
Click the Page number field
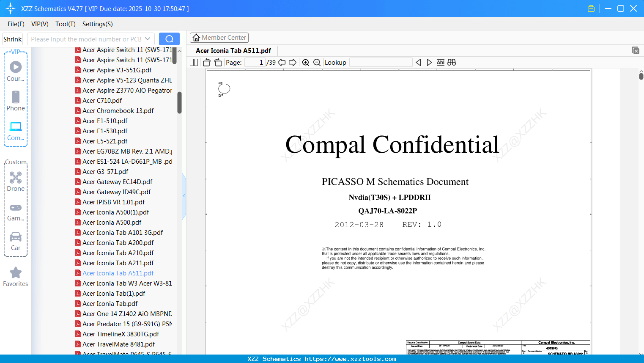255,63
